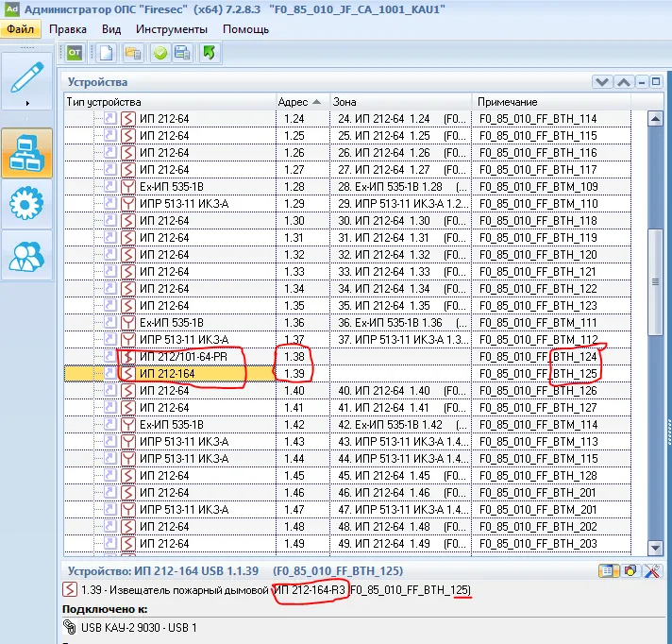Sort by Адрес column header
Screen dimensions: 672x644
click(x=303, y=102)
